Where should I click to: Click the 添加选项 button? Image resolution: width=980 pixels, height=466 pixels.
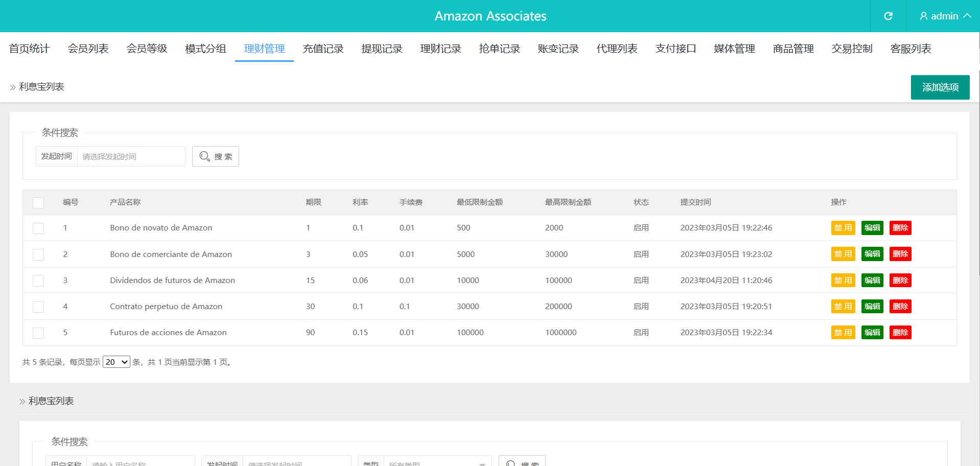coord(940,87)
